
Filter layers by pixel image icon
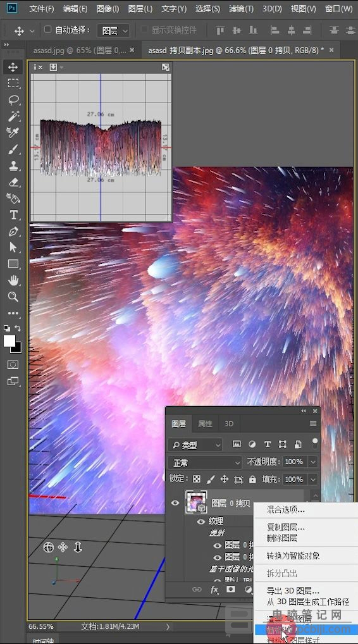[237, 444]
